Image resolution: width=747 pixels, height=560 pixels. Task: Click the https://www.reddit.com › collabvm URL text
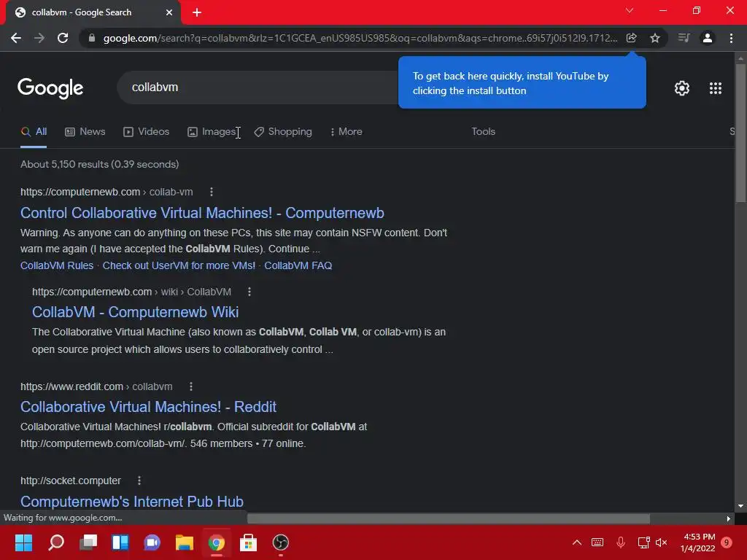tap(96, 386)
